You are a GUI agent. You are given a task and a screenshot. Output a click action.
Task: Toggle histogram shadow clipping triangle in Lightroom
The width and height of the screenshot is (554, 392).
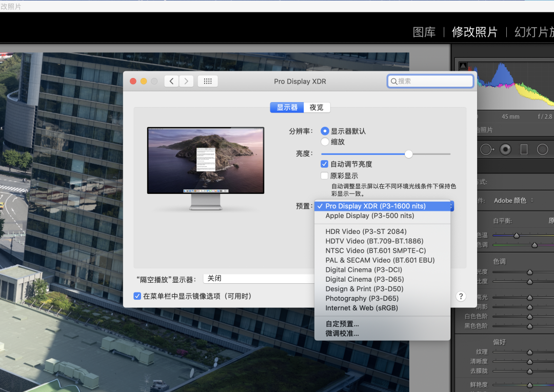463,65
